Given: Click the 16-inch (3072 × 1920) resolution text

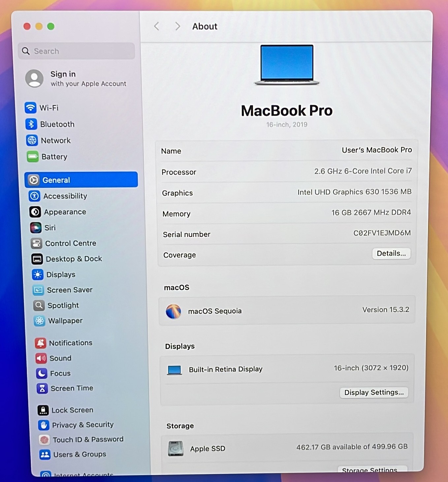Looking at the screenshot, I should pyautogui.click(x=371, y=368).
